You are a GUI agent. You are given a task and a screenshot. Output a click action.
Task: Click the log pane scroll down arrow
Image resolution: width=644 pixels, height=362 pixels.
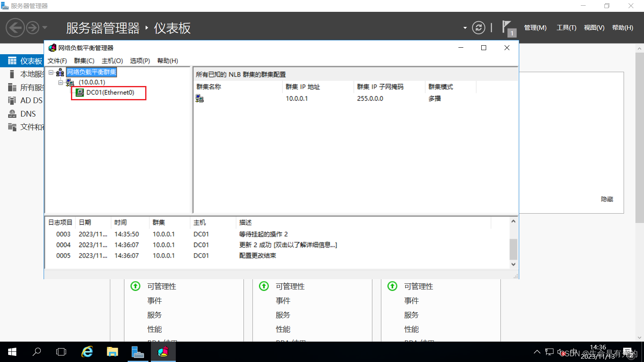click(513, 264)
